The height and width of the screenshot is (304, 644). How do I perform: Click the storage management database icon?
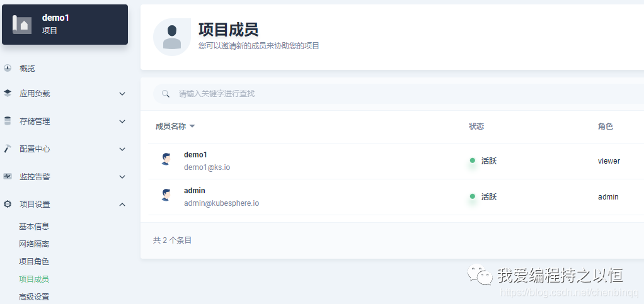click(8, 121)
